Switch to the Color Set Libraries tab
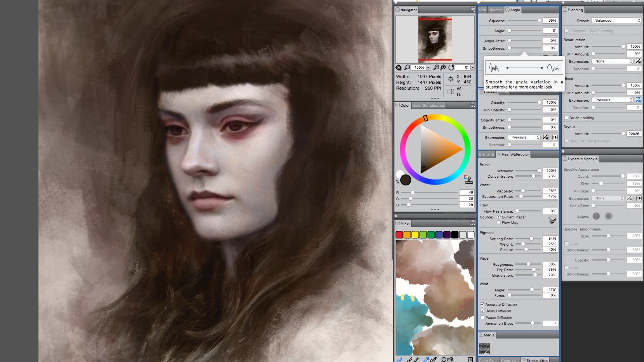Viewport: 644px width, 362px height. pyautogui.click(x=428, y=105)
